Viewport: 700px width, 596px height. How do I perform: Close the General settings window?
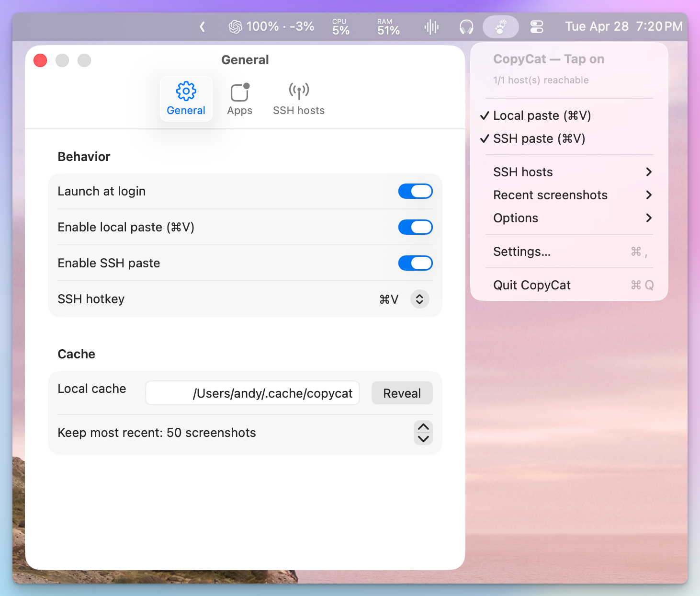[x=40, y=60]
